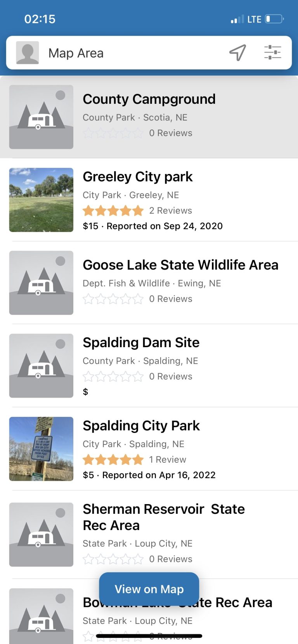Open Spalding City Park photo thumbnail
Image resolution: width=298 pixels, height=644 pixels.
pyautogui.click(x=41, y=449)
